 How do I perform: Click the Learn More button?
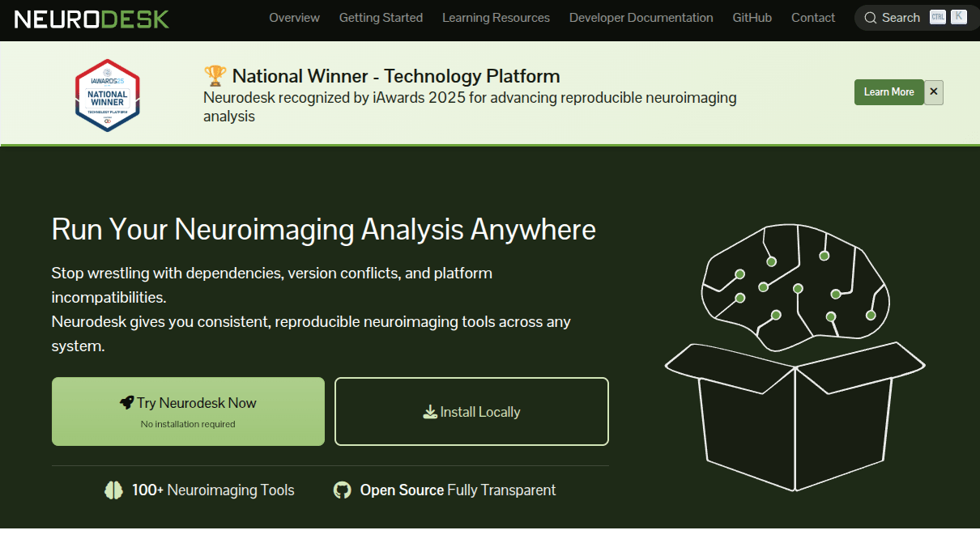(888, 92)
